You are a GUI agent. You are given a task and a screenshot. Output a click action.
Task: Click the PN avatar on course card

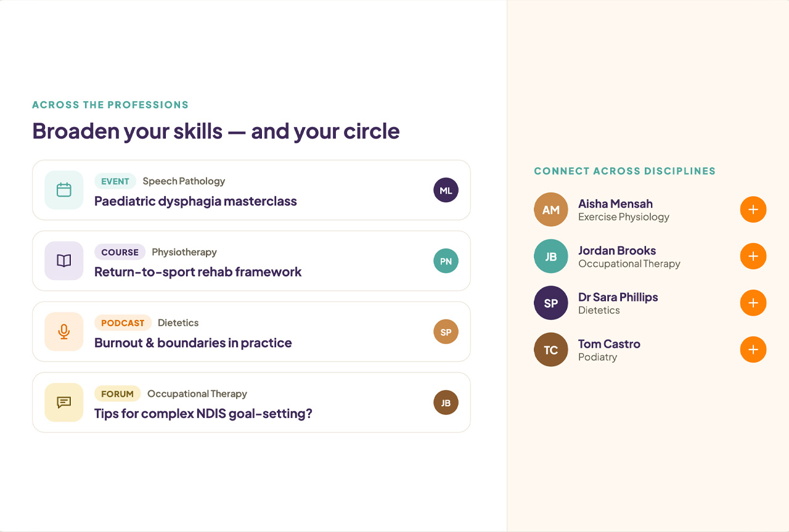click(x=446, y=261)
